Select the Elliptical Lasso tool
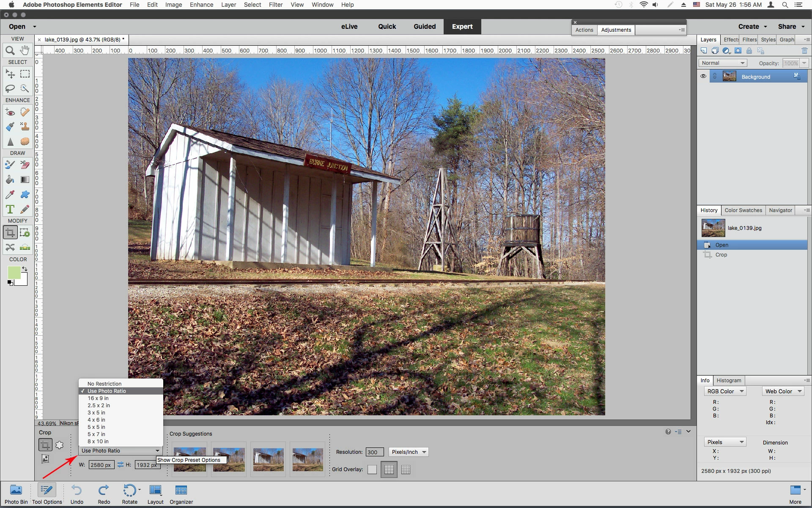 click(x=10, y=88)
